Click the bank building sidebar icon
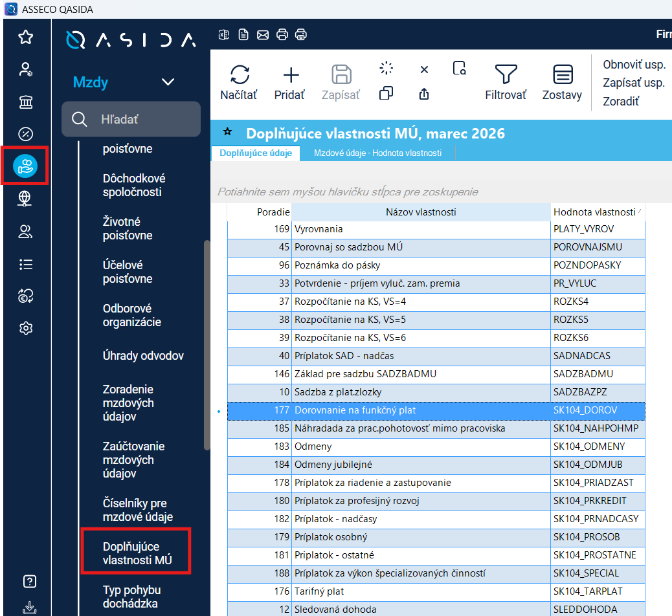This screenshot has width=672, height=616. (x=26, y=102)
